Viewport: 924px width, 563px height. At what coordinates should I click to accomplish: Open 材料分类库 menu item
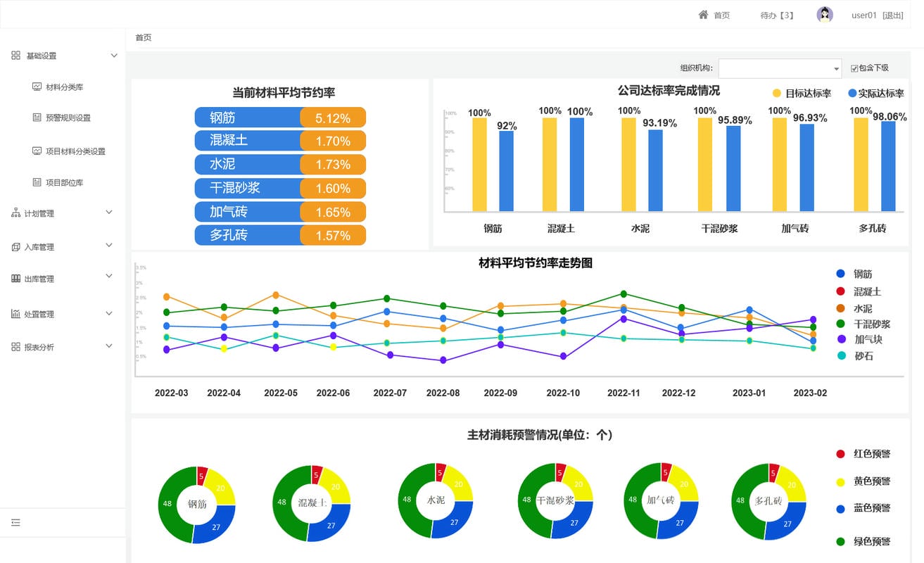pos(63,87)
